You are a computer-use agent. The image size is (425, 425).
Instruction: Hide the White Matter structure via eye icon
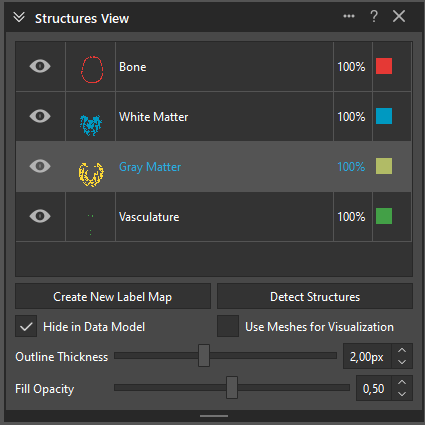(40, 116)
